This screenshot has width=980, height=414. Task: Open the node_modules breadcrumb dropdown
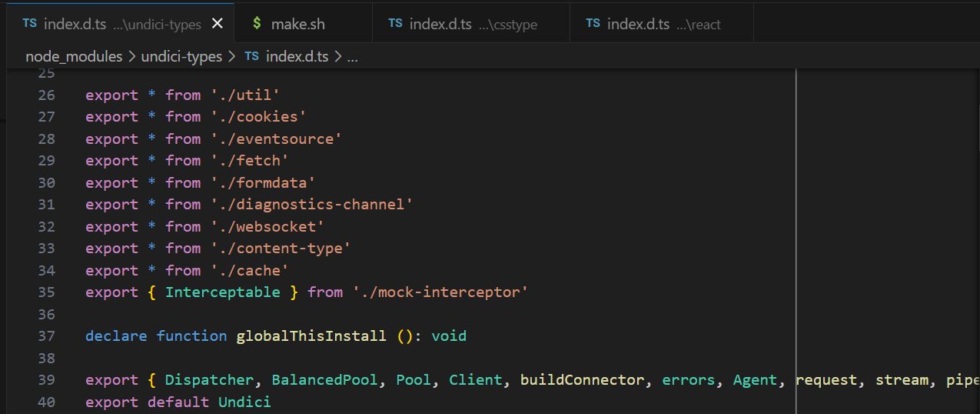74,56
